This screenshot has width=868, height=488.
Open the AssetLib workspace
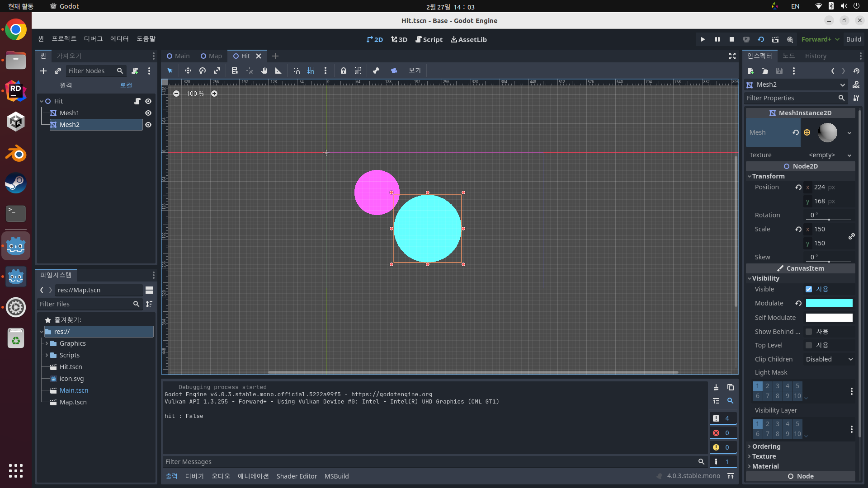[469, 39]
